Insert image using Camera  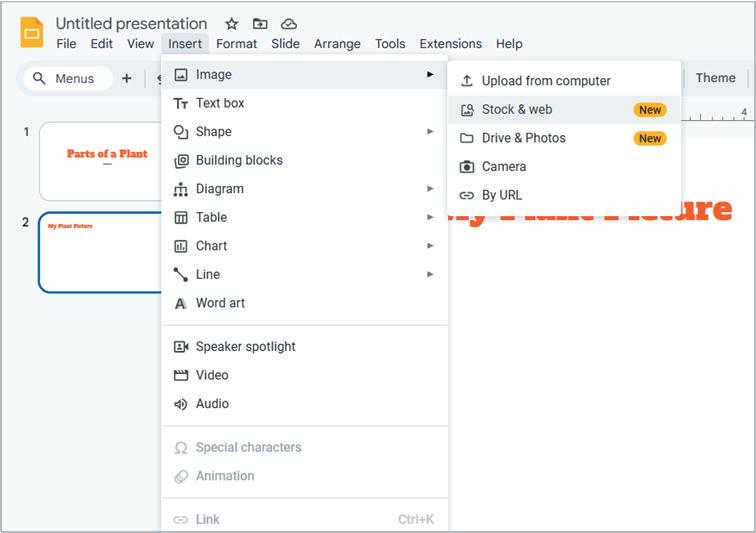tap(503, 167)
